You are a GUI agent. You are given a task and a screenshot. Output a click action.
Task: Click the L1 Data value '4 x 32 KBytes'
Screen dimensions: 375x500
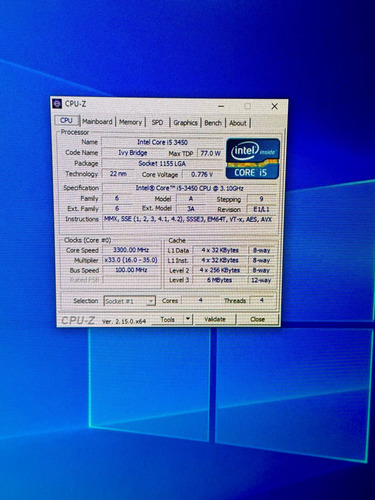pyautogui.click(x=220, y=250)
